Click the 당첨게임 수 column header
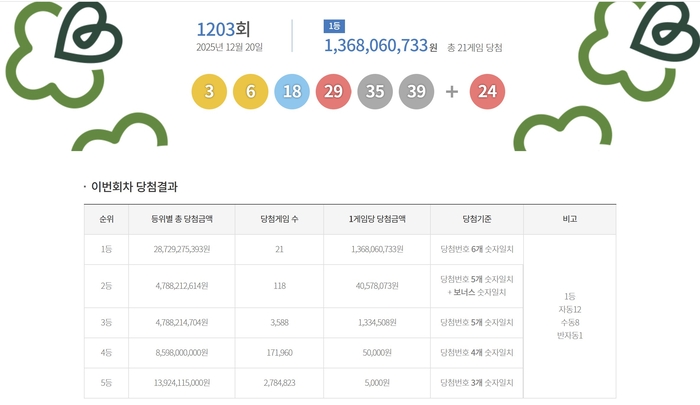Viewport: 700px width, 405px height. 280,219
